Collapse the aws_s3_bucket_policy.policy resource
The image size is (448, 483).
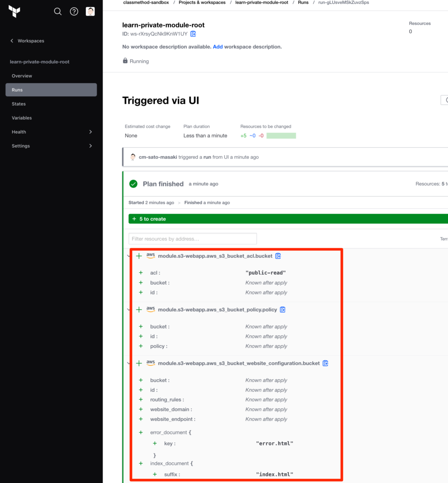point(128,310)
